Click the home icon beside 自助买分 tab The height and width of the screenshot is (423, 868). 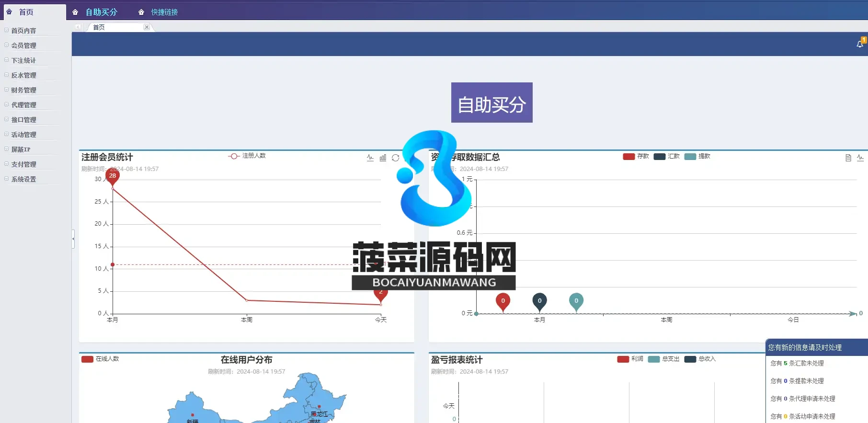75,12
